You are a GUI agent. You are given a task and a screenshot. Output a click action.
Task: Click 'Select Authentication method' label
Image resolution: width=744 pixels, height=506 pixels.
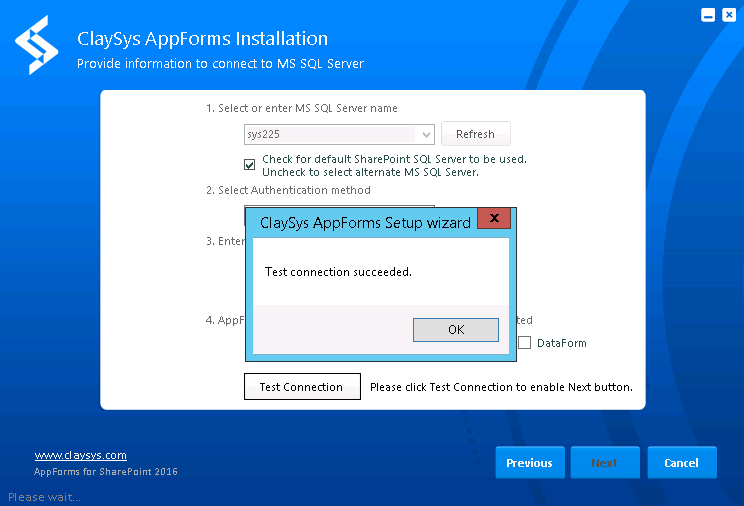pos(288,190)
